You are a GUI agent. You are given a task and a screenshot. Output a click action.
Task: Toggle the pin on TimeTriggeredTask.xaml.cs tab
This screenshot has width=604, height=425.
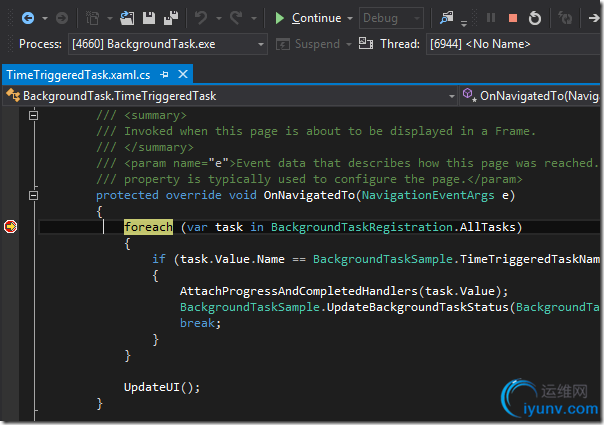pos(164,74)
